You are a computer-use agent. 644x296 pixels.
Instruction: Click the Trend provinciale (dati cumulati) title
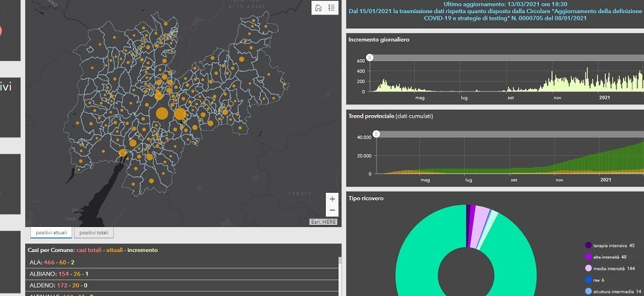point(390,116)
